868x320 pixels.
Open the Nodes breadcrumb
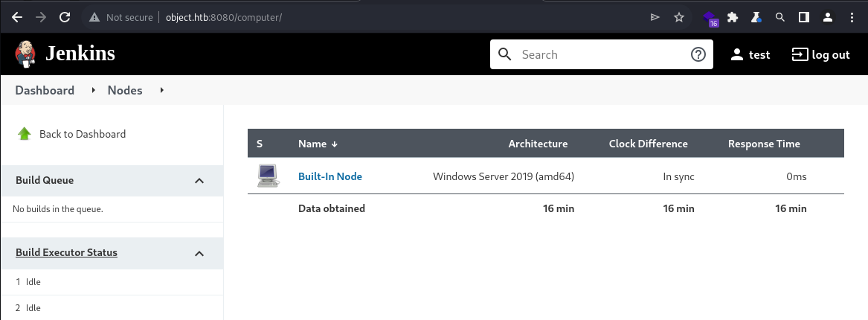click(125, 90)
